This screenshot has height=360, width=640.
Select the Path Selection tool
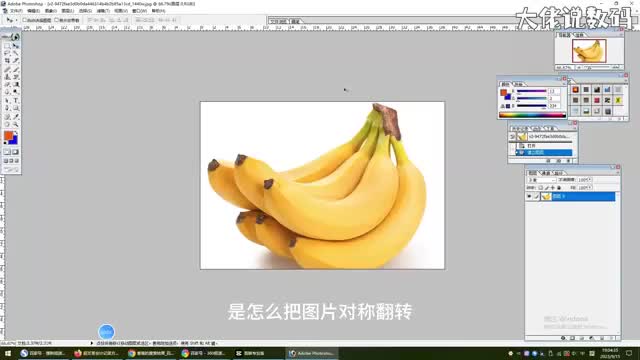pos(7,100)
